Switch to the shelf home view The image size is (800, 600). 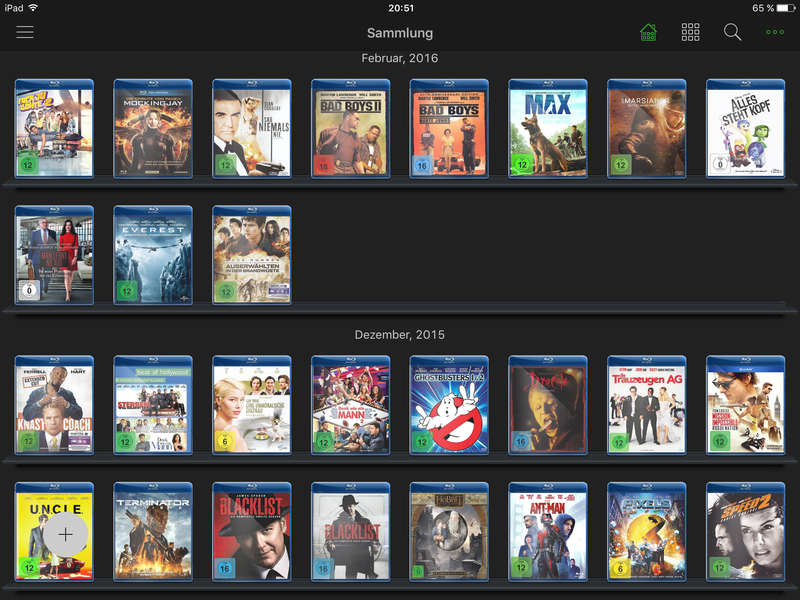coord(648,33)
